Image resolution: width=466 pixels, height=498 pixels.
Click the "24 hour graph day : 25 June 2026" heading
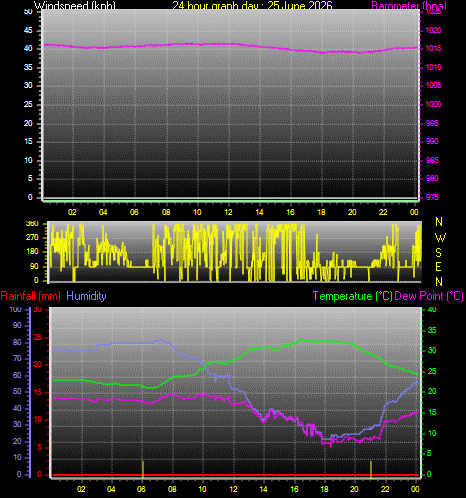coord(252,5)
